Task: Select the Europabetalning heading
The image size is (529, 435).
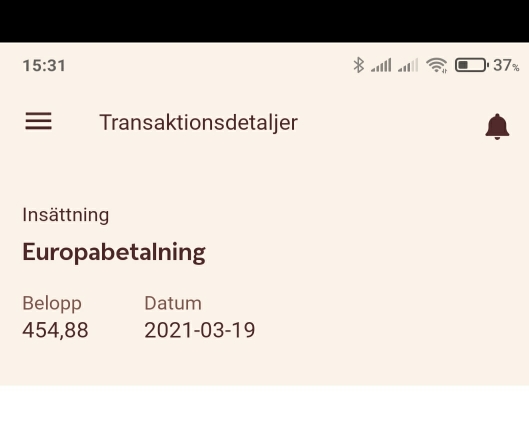Action: click(114, 252)
